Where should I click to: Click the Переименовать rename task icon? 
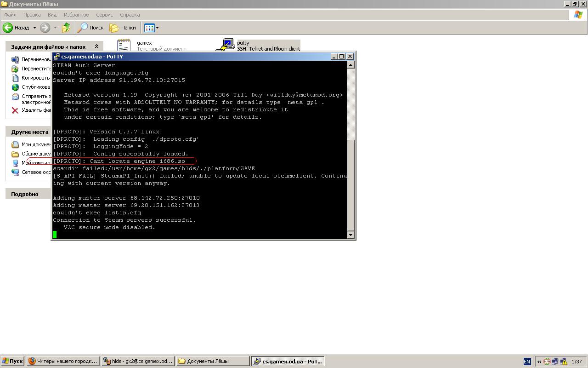point(15,59)
